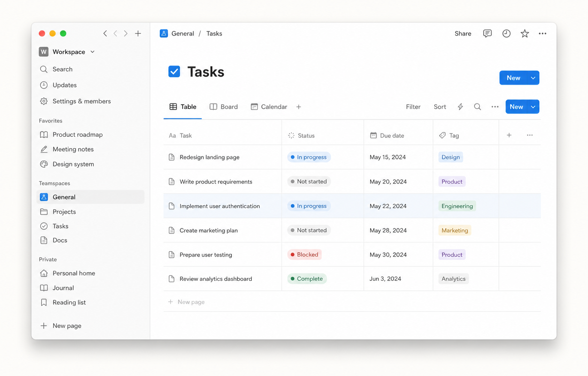This screenshot has width=588, height=376.
Task: Open the Due date column header menu
Action: click(x=398, y=135)
